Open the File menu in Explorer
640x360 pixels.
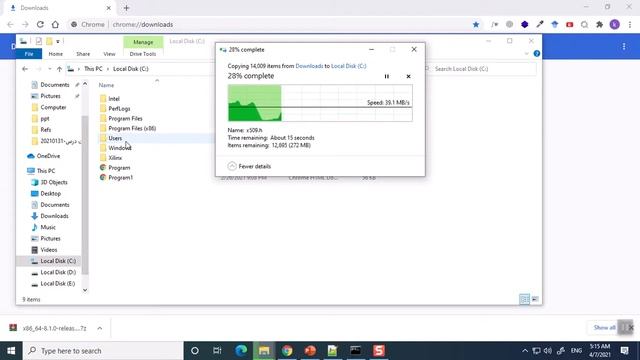(x=29, y=54)
